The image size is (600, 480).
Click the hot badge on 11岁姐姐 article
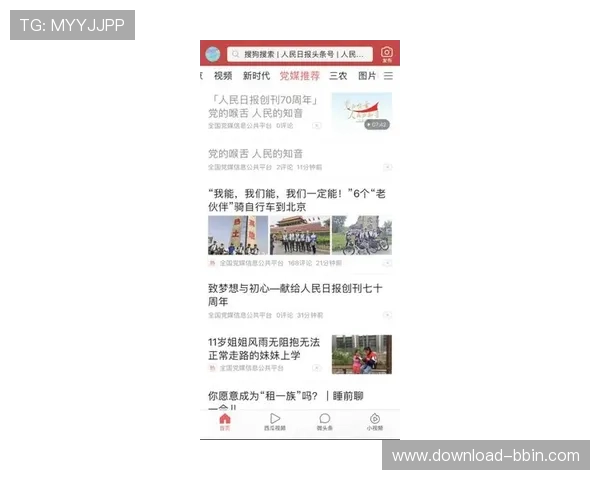point(212,368)
